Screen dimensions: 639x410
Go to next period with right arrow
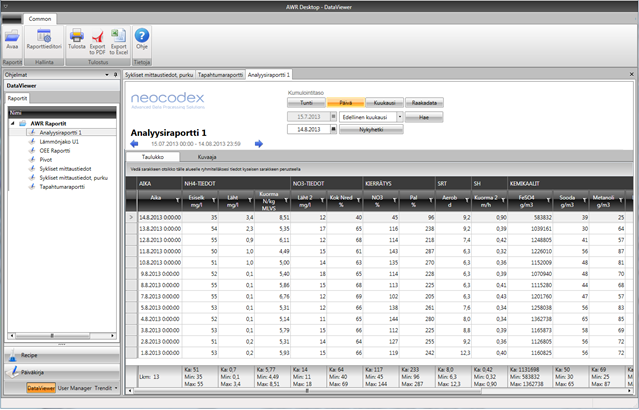(259, 144)
